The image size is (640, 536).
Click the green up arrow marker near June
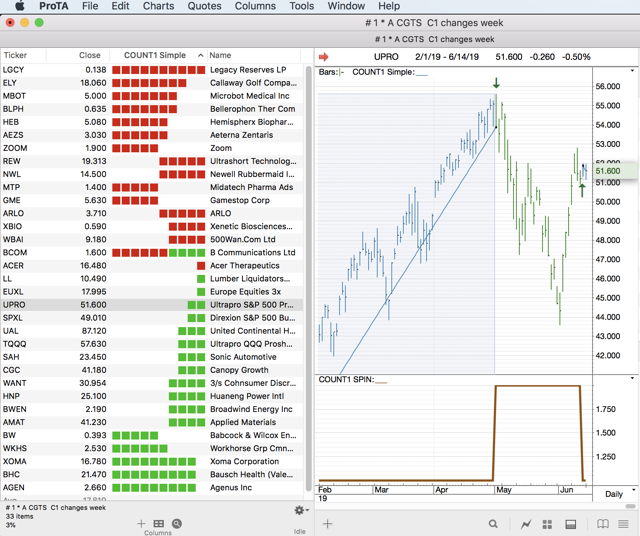pyautogui.click(x=582, y=190)
